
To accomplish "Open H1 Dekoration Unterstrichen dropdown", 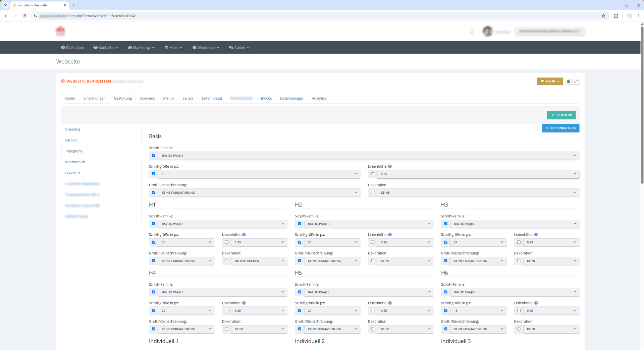I will pos(259,261).
